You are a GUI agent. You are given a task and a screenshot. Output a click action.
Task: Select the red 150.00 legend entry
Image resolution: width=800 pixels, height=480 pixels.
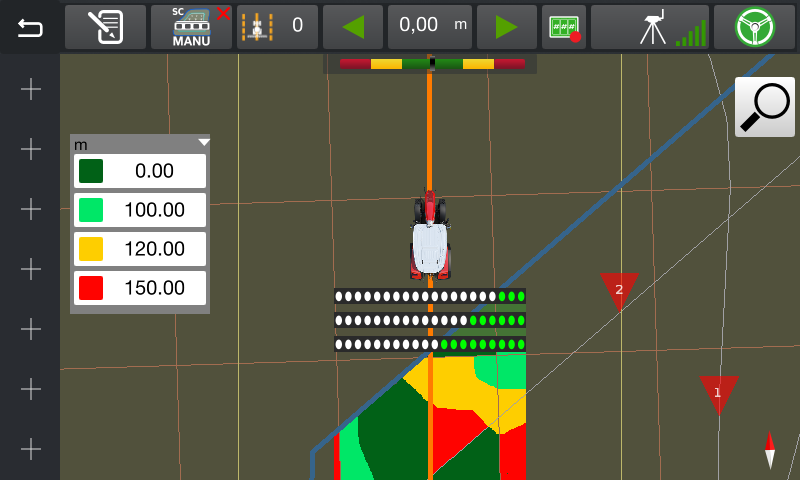tap(140, 288)
